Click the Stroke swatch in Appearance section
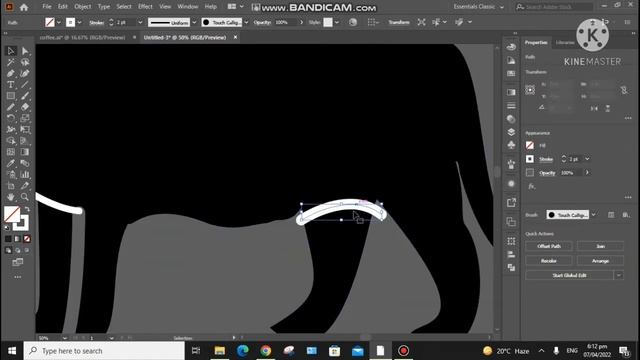640x360 pixels. tap(530, 159)
